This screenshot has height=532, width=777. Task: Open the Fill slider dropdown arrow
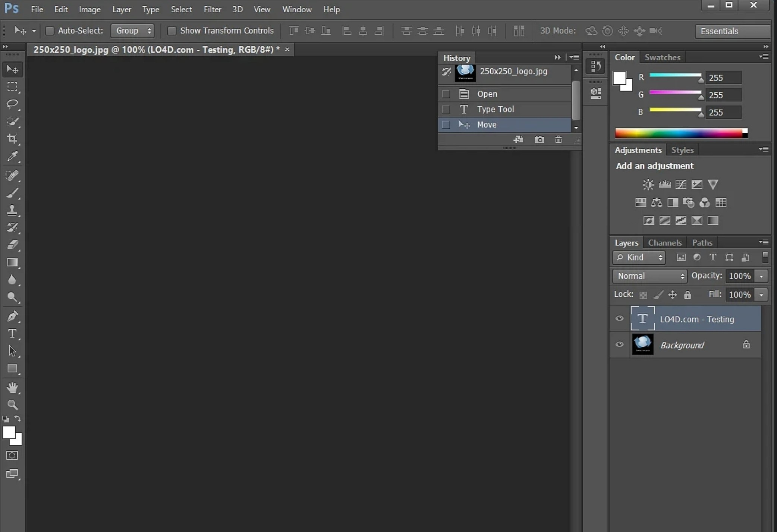[761, 295]
